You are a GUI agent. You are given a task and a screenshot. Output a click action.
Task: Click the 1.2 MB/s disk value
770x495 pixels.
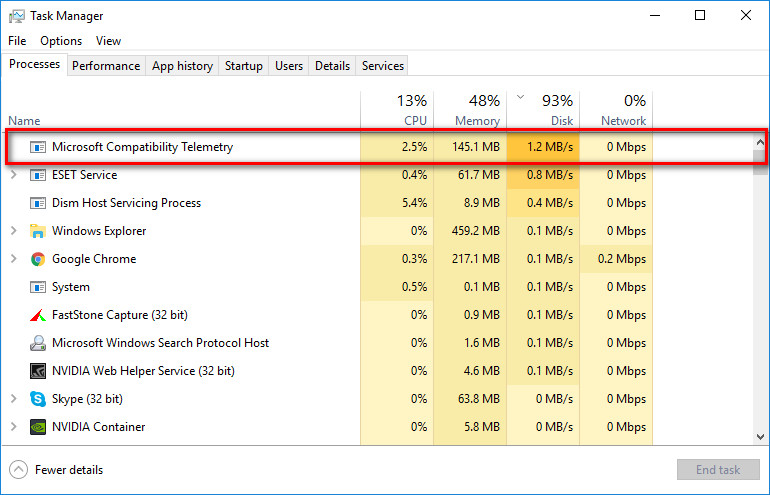(550, 147)
